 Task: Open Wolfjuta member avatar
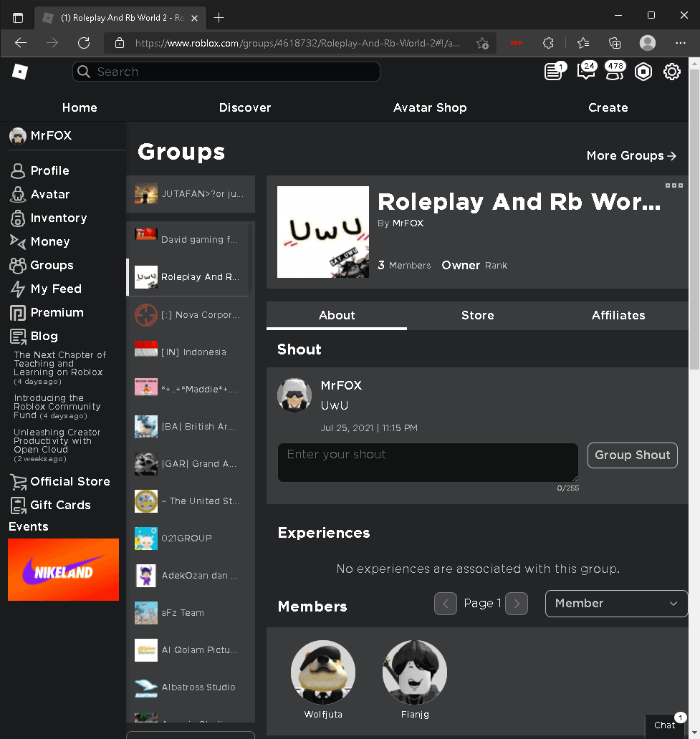tap(323, 672)
